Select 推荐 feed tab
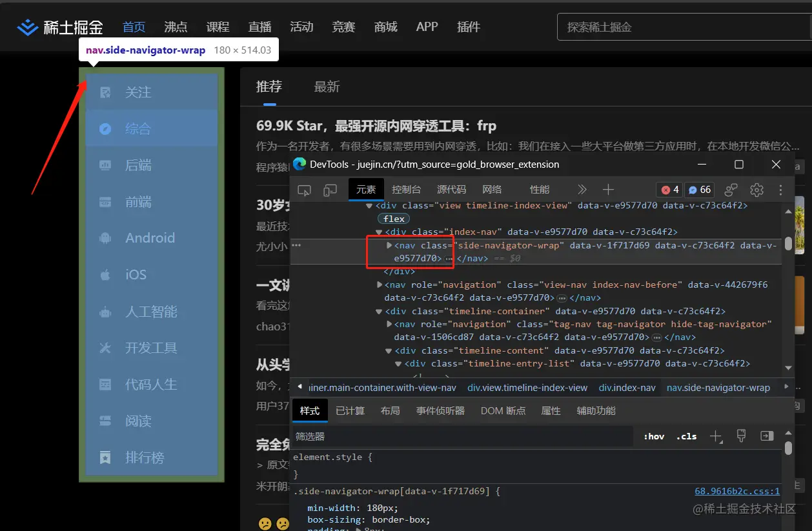Image resolution: width=812 pixels, height=531 pixels. point(269,86)
